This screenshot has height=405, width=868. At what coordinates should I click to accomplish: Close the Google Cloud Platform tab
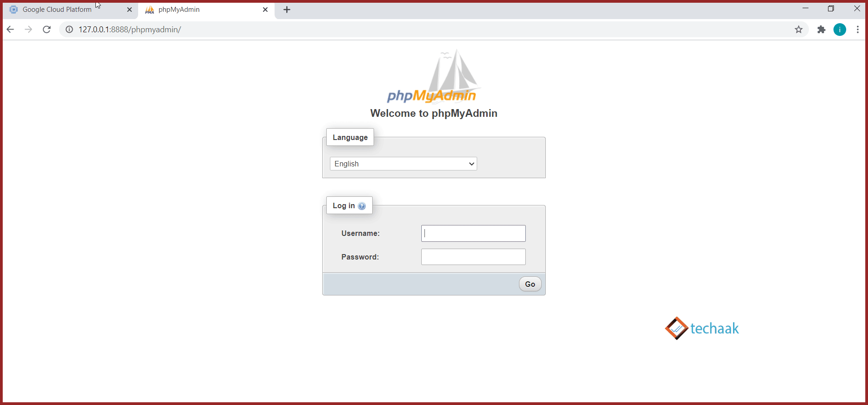pyautogui.click(x=129, y=10)
